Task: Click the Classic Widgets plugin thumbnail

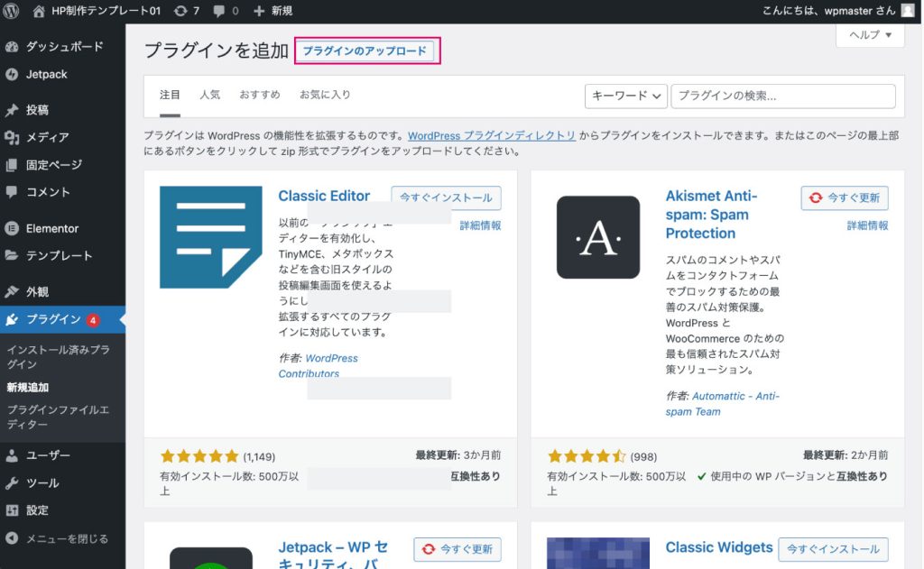Action: tap(598, 553)
